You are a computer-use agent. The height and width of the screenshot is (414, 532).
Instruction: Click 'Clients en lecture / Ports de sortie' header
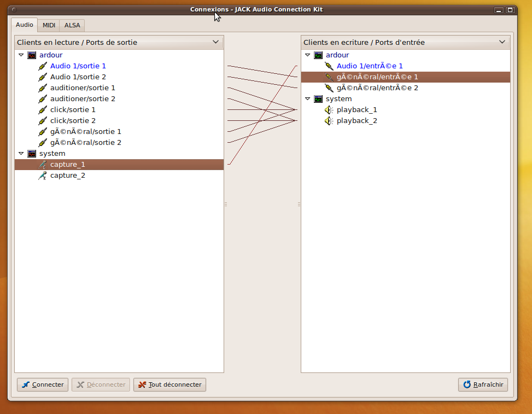[x=119, y=42]
